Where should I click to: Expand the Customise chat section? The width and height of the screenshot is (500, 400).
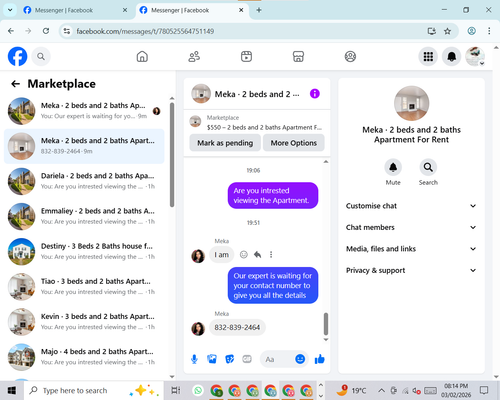click(x=411, y=206)
